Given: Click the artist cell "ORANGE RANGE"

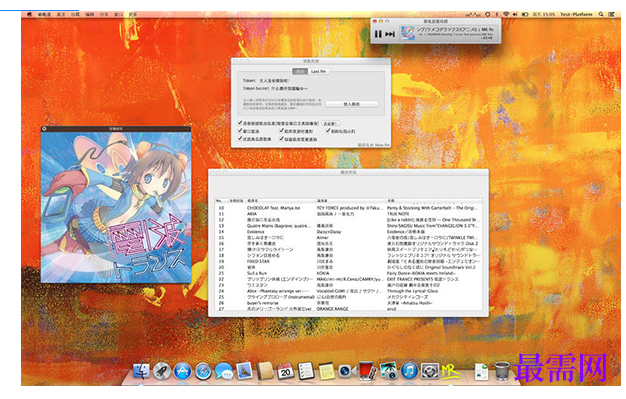Looking at the screenshot, I should click(332, 309).
